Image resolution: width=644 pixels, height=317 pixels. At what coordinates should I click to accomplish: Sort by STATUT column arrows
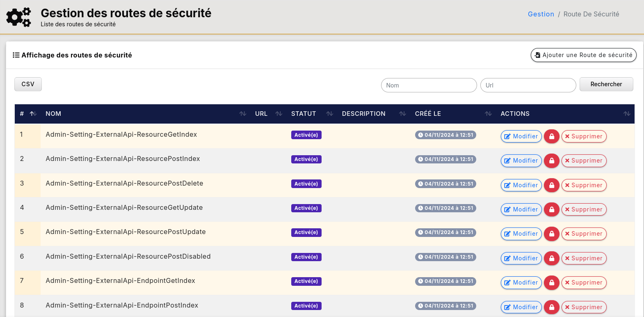click(x=329, y=114)
